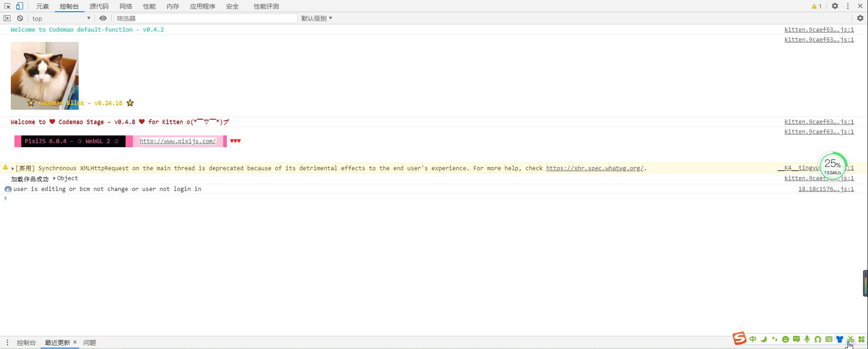868x349 pixels.
Task: Open the 内存 tab
Action: point(173,6)
